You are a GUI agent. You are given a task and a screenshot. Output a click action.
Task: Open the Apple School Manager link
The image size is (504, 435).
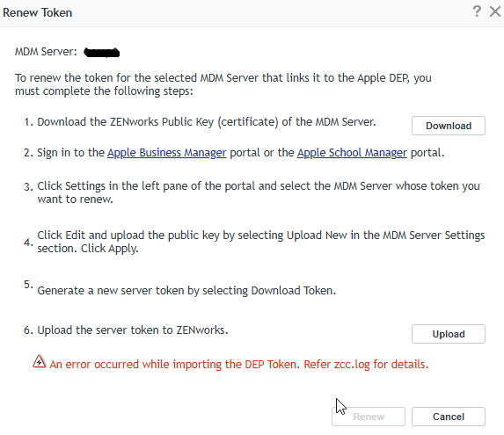pyautogui.click(x=352, y=153)
